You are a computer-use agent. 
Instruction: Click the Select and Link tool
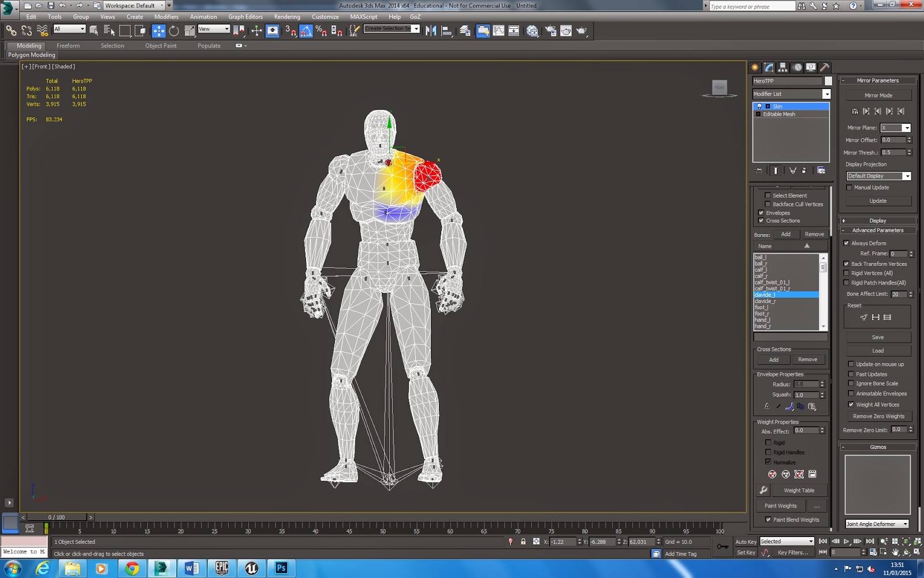pyautogui.click(x=11, y=31)
